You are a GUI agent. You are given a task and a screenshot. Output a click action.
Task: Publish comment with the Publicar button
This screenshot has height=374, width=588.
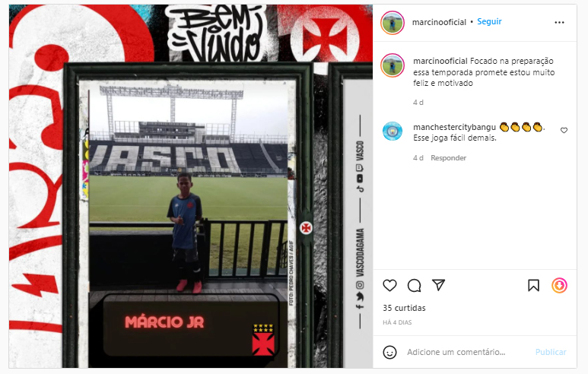551,352
